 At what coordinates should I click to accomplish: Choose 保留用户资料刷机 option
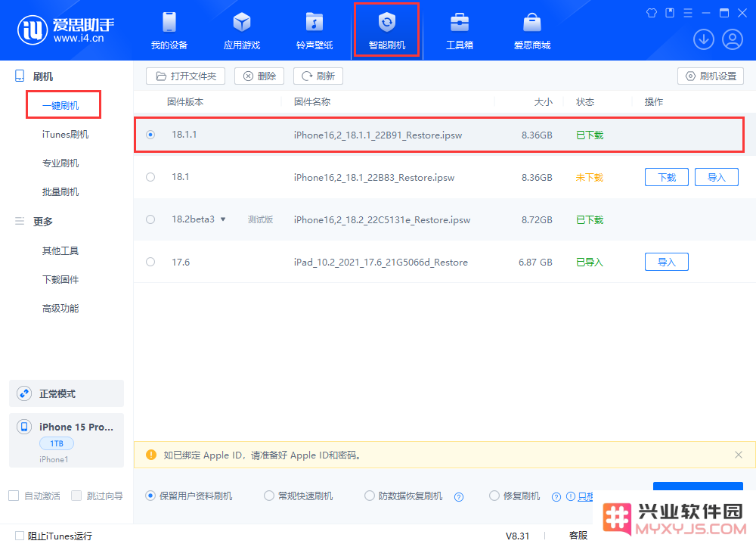click(x=150, y=496)
